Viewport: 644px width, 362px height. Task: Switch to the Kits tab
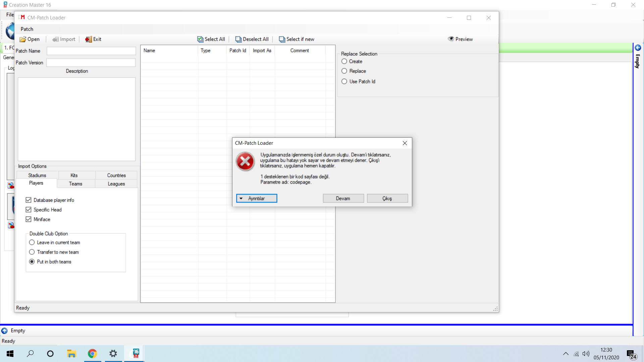pyautogui.click(x=74, y=175)
